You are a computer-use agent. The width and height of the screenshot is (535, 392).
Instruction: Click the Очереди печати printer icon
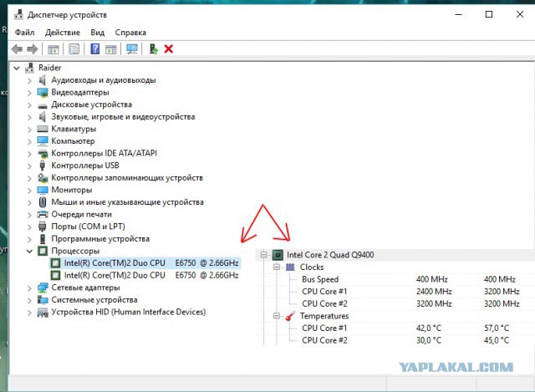click(43, 214)
